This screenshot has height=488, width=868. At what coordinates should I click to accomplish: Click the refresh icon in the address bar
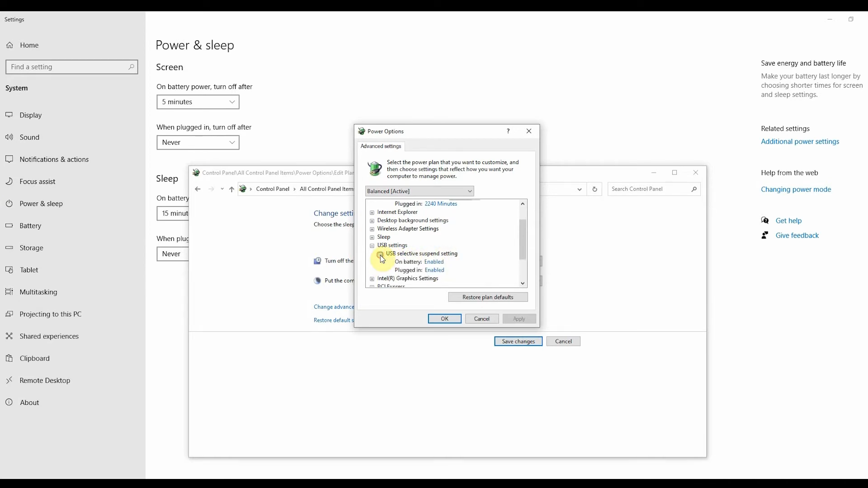pos(594,189)
